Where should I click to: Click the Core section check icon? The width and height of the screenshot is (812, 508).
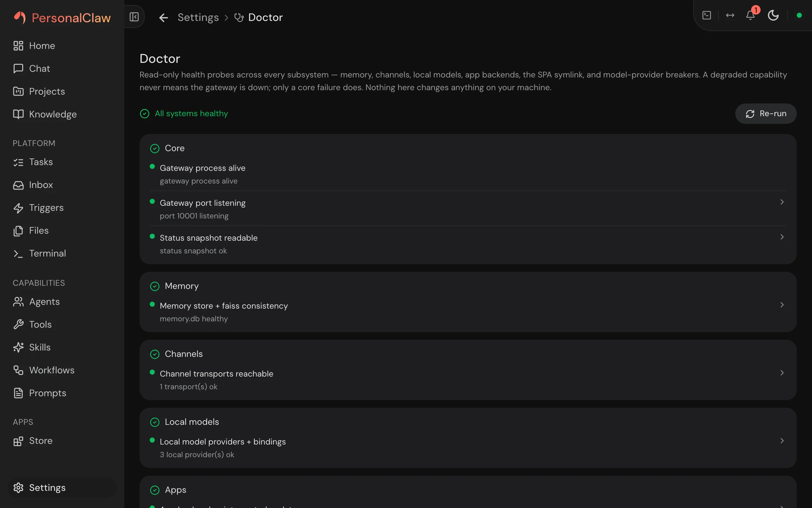click(155, 149)
